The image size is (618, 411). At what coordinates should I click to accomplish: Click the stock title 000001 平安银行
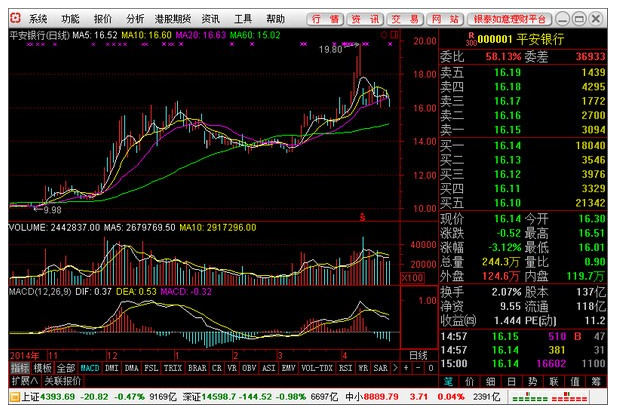[520, 39]
